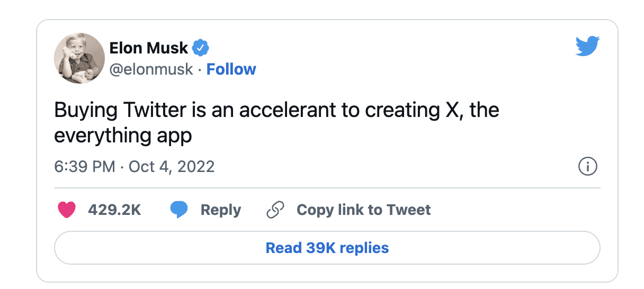644x289 pixels.
Task: Click the blue verified badge
Action: (x=200, y=48)
